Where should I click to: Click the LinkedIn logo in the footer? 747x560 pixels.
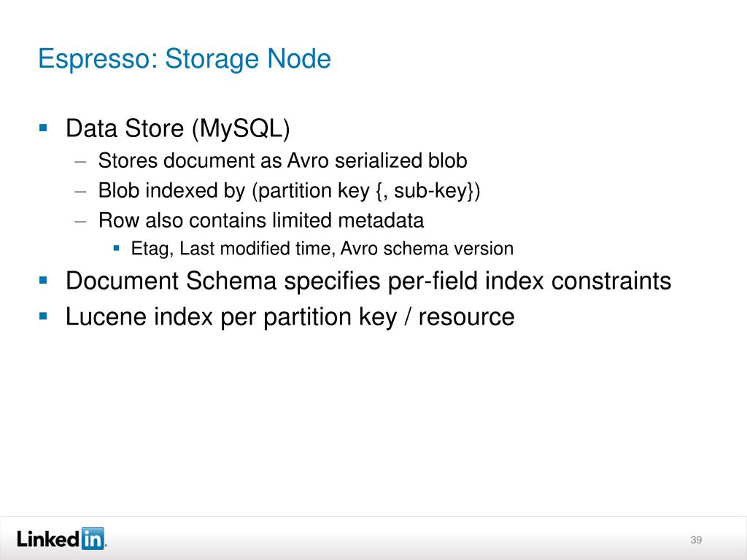tap(61, 539)
